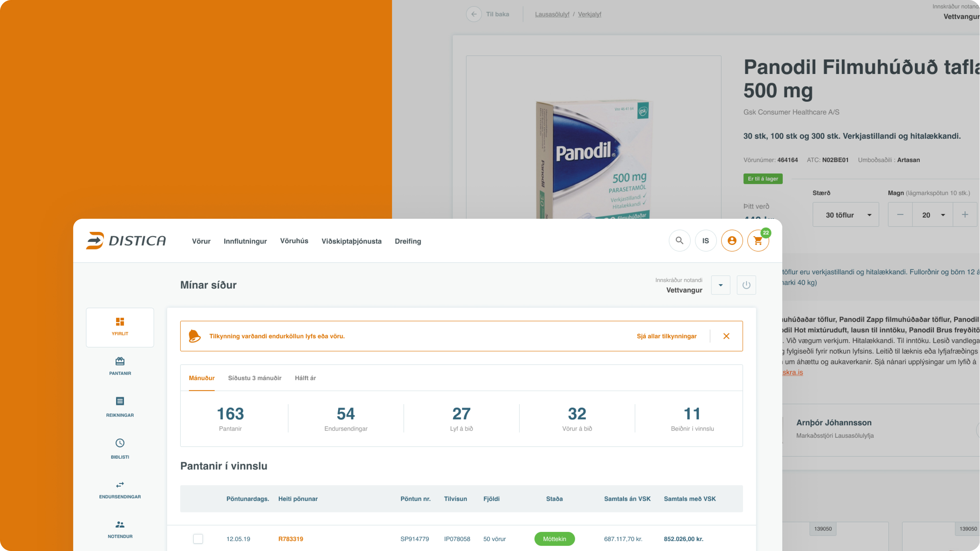Increase quantity with the plus button
The image size is (980, 551).
click(965, 215)
